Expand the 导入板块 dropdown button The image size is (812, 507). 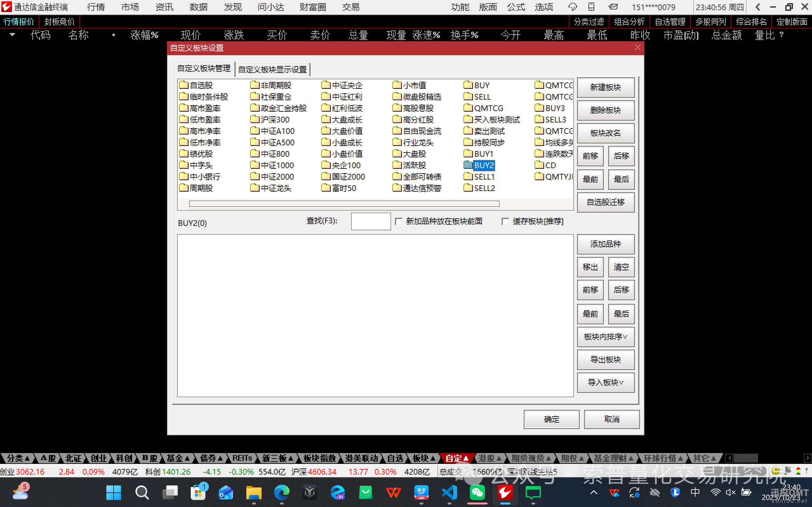(605, 383)
